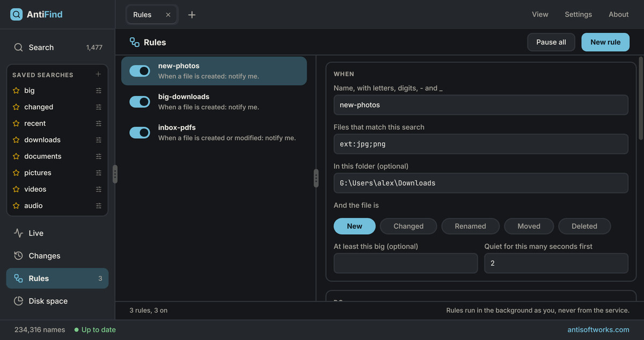
Task: Click the Up to date status
Action: 95,330
